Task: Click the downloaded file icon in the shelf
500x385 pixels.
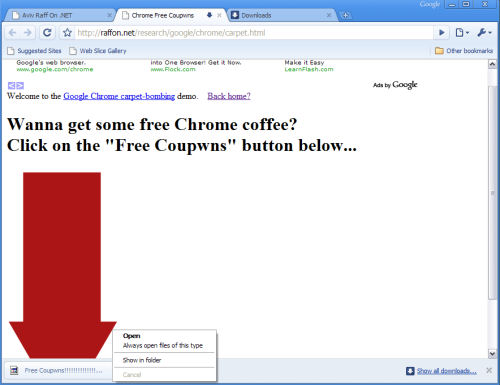Action: coord(14,370)
